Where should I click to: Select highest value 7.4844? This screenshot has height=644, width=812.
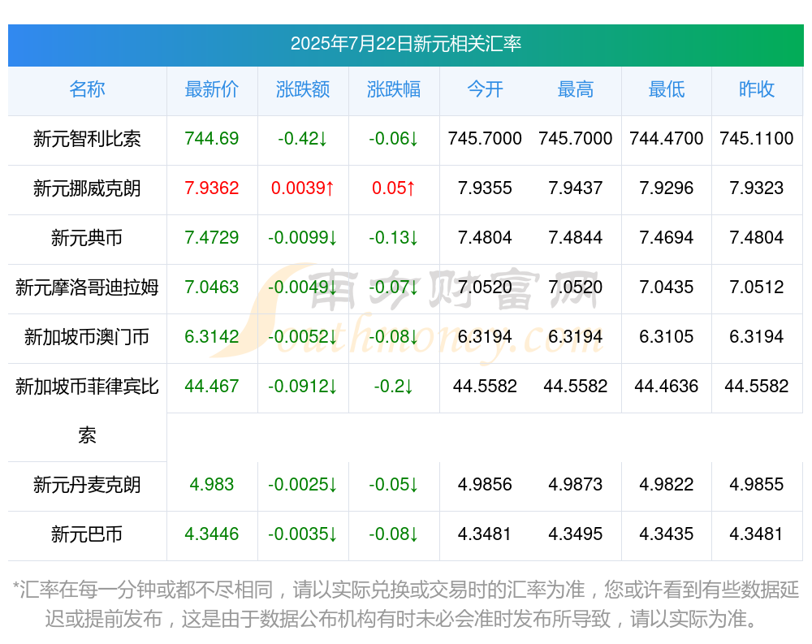pyautogui.click(x=576, y=237)
